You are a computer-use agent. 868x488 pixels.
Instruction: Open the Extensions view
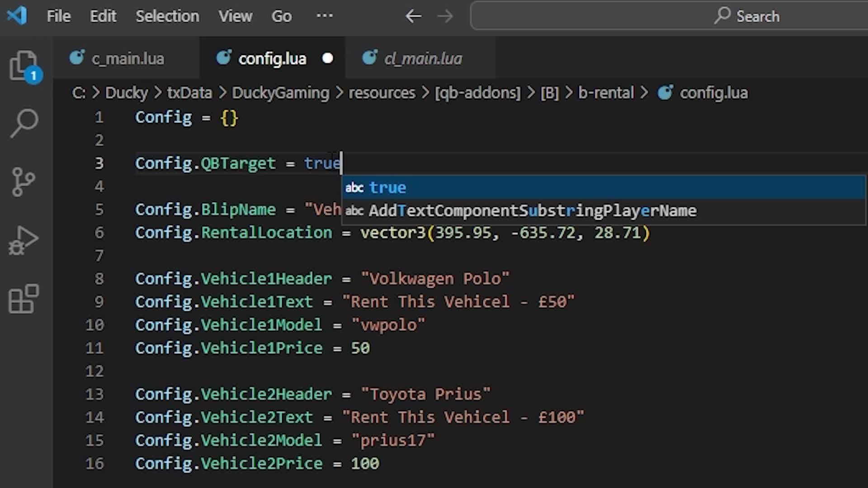24,299
